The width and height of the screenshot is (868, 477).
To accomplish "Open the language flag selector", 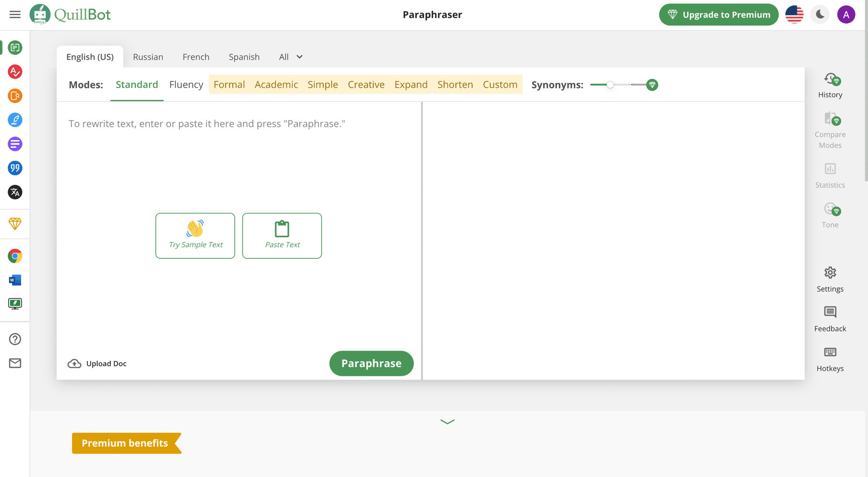I will click(794, 14).
